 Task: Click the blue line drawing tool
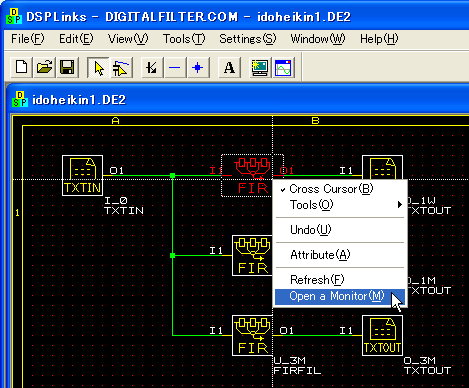tap(175, 67)
